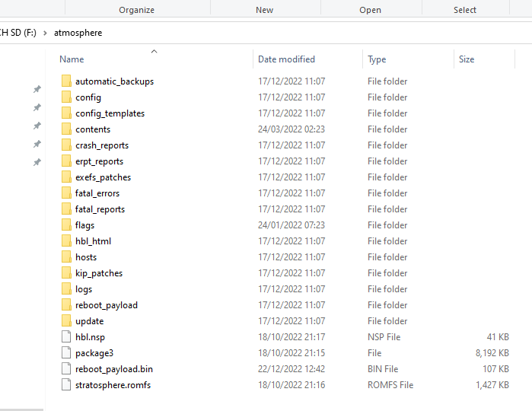The height and width of the screenshot is (411, 532).
Task: Expand the breadcrumb chevron before atmosphere
Action: click(x=45, y=33)
